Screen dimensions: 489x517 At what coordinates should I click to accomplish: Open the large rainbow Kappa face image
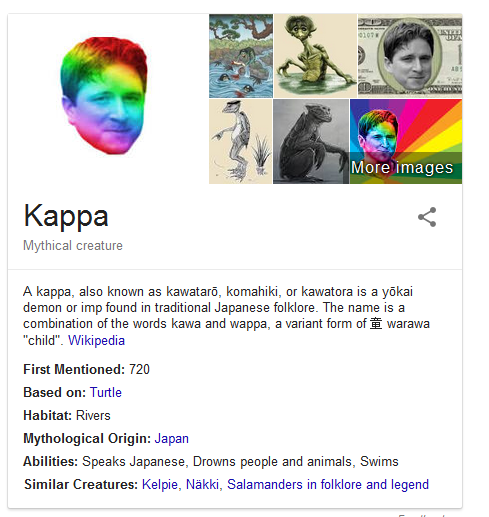click(104, 96)
